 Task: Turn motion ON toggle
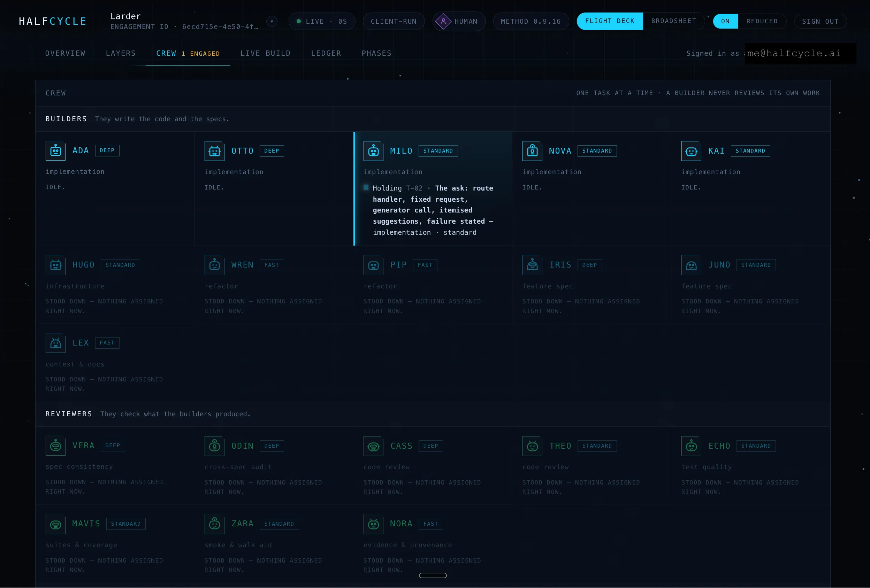tap(725, 21)
